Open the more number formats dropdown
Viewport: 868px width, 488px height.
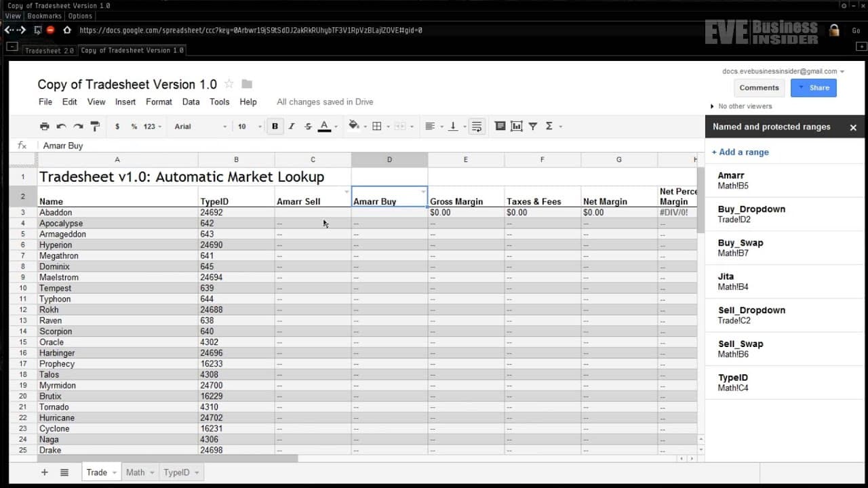(151, 126)
